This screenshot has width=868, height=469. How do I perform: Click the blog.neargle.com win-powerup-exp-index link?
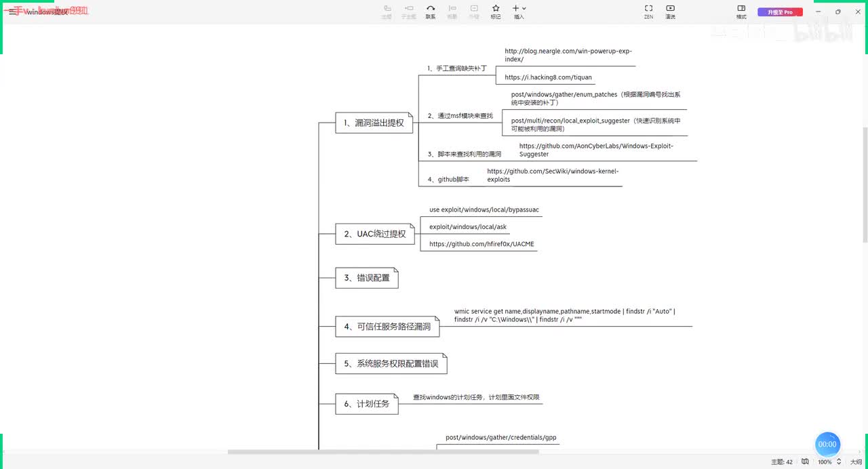pos(568,55)
